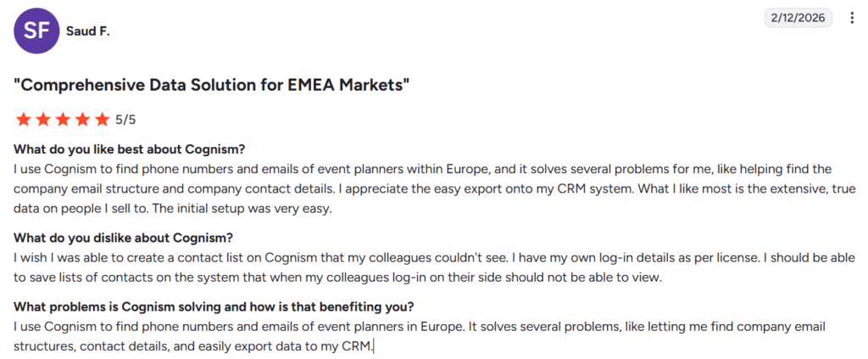The height and width of the screenshot is (359, 868).
Task: Open the three-dot more options menu
Action: tap(851, 18)
